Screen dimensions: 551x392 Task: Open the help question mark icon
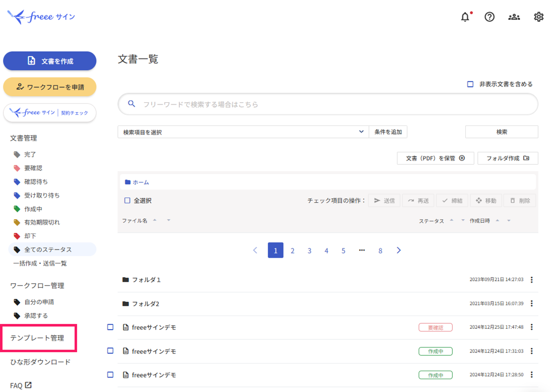pyautogui.click(x=489, y=17)
